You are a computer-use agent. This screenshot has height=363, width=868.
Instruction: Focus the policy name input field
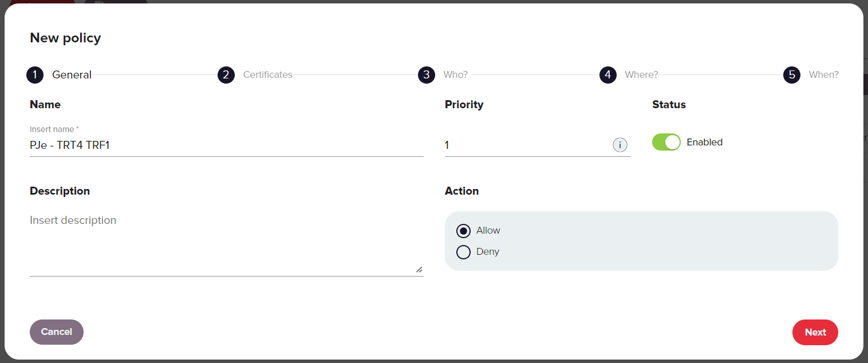point(227,145)
